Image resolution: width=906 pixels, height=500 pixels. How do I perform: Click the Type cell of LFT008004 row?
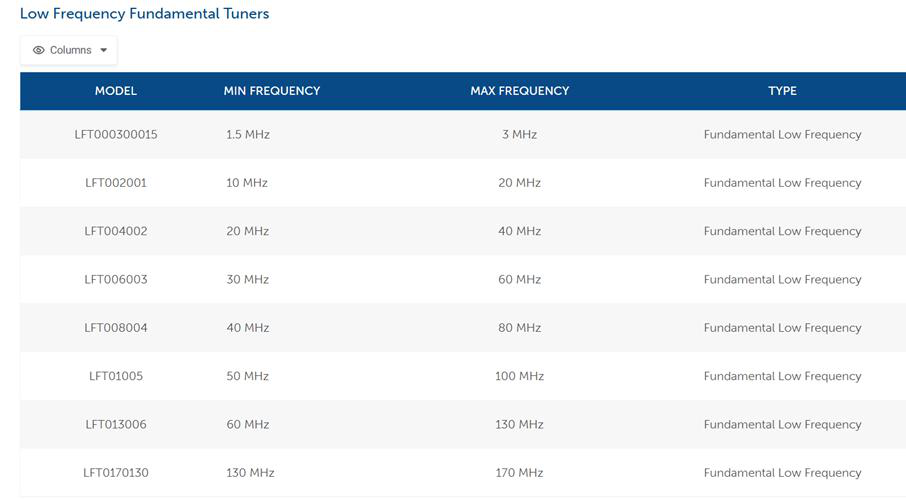[x=782, y=328]
